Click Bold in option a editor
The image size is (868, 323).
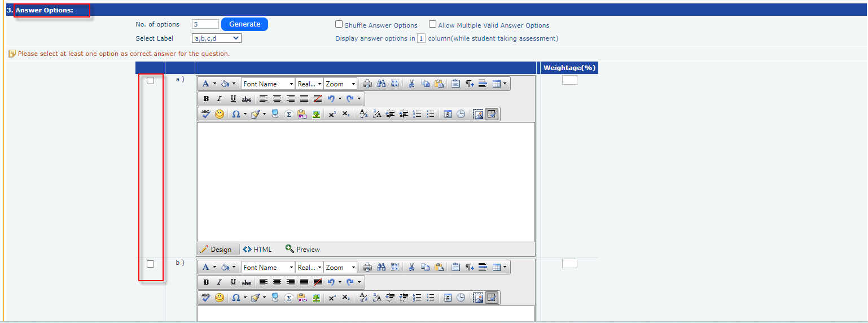[206, 99]
